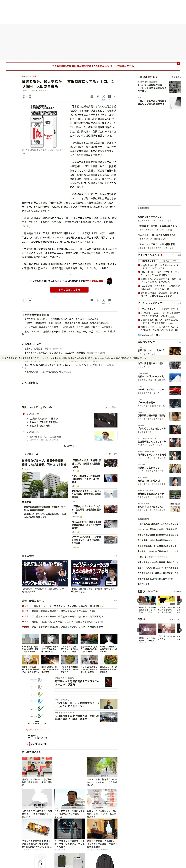
Task: Open the 京都で楽しい"パン飲み"を content item
Action: 151,350
